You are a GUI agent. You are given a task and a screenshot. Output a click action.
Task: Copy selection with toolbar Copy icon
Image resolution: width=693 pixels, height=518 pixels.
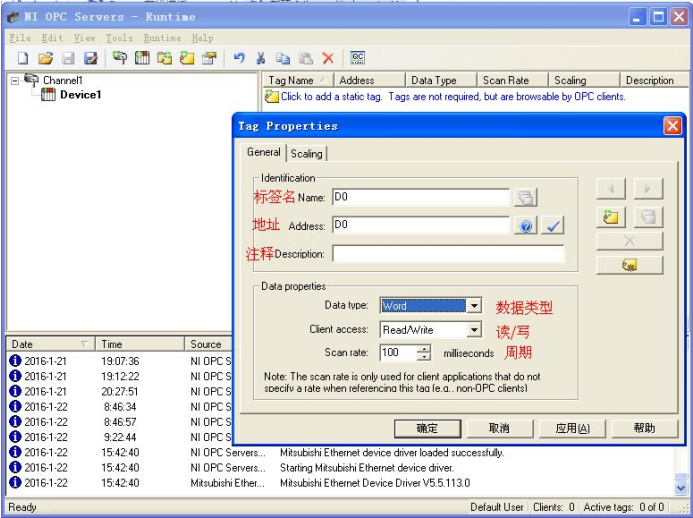283,58
